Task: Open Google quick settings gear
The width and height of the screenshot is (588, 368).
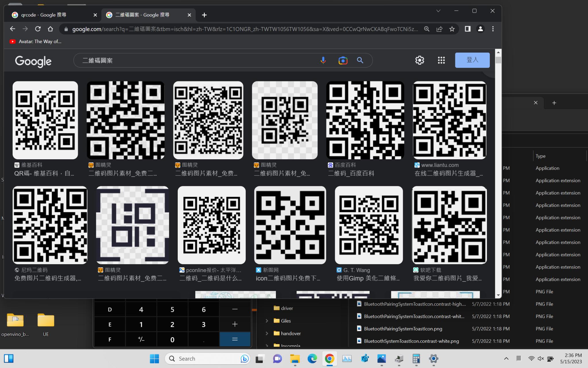Action: click(x=419, y=60)
